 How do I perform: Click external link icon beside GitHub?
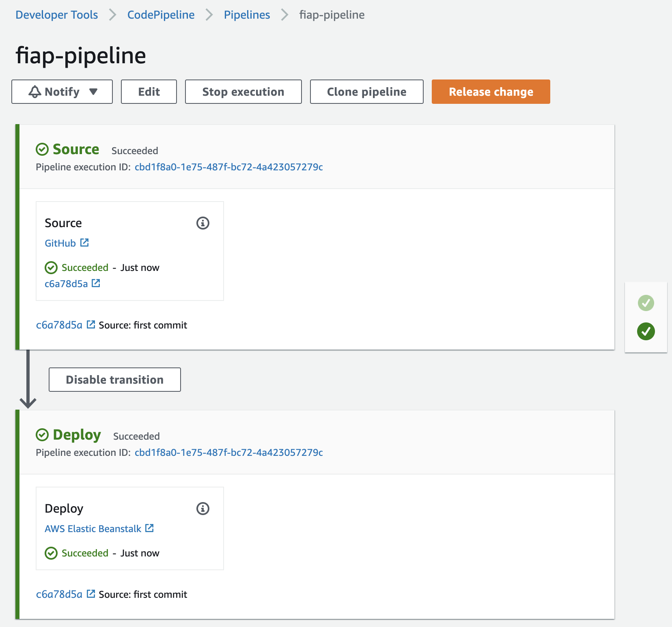[84, 243]
